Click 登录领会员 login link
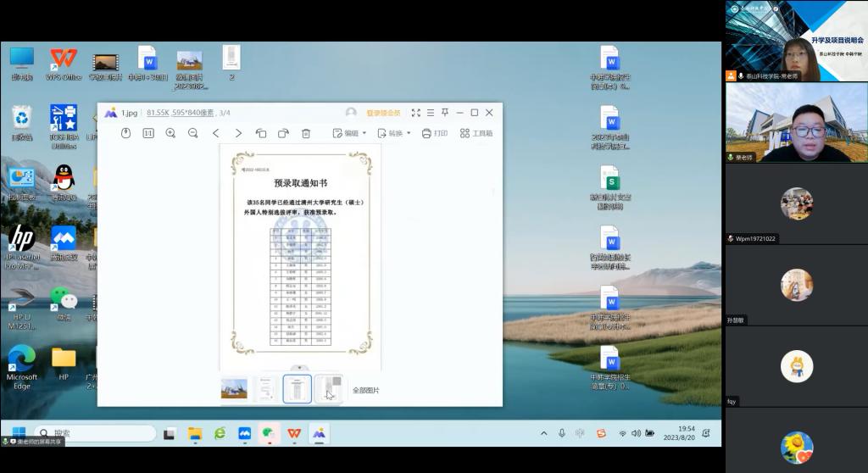Image resolution: width=868 pixels, height=473 pixels. click(383, 113)
